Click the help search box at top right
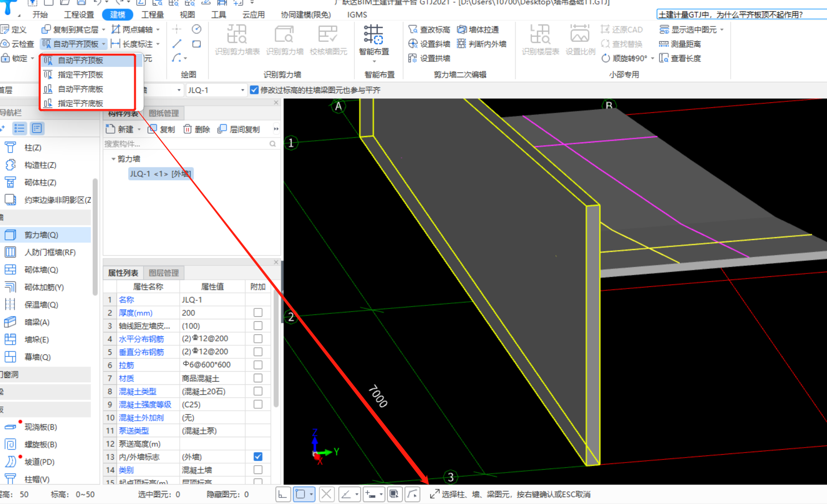827x504 pixels. 741,14
